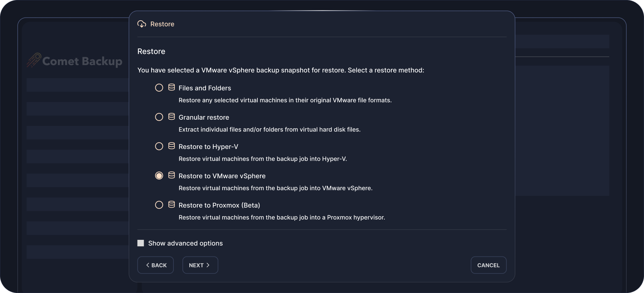Click the database icon beside Files and Folders

coord(172,88)
